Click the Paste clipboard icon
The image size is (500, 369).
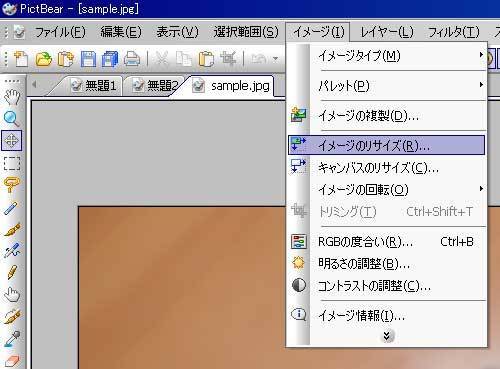pos(206,59)
